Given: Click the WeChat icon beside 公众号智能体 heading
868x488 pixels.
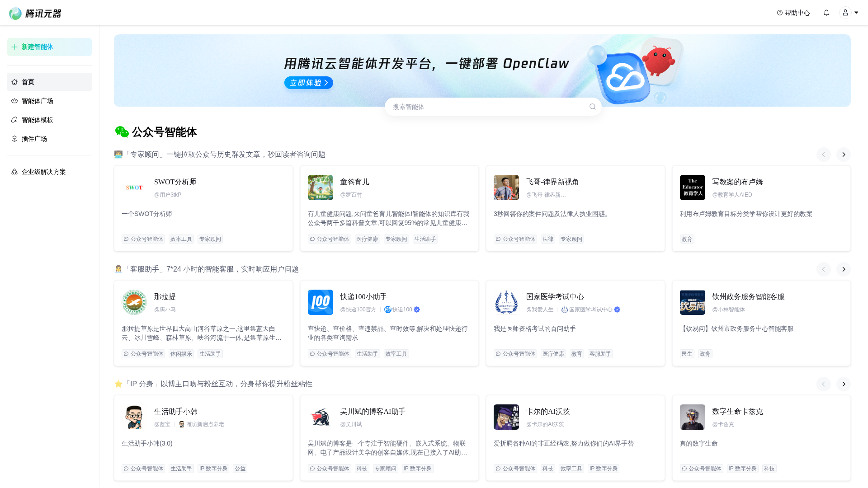Looking at the screenshot, I should tap(122, 132).
